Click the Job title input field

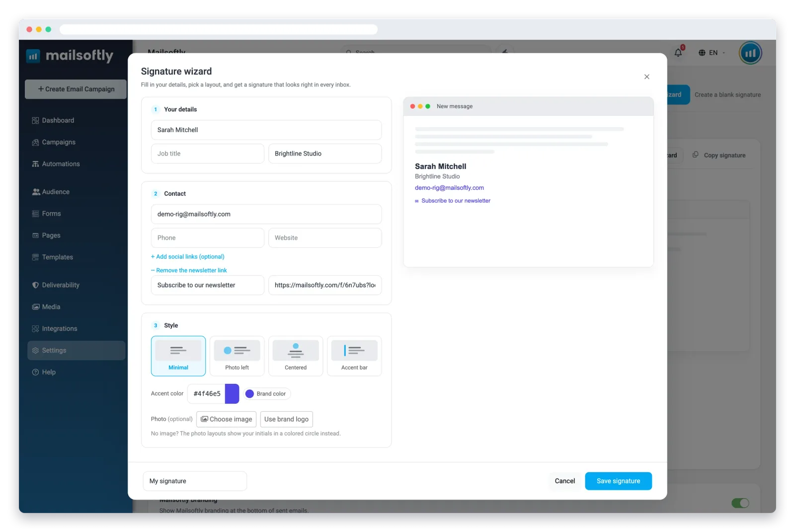(208, 153)
